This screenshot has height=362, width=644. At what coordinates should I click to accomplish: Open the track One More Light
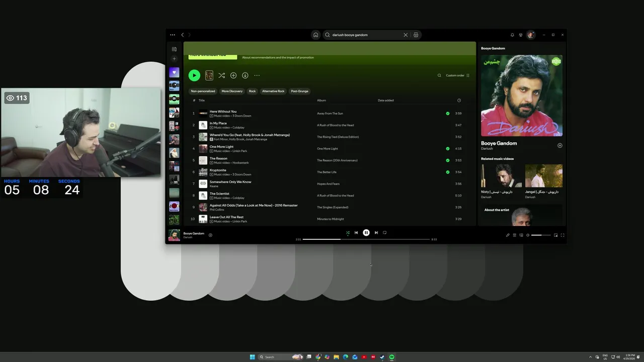(x=221, y=147)
